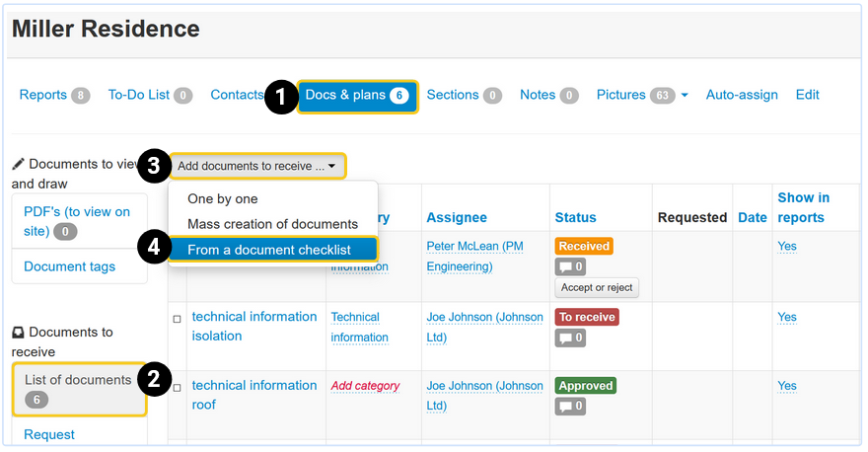This screenshot has width=868, height=452.
Task: Tick checkbox for technical information isolation
Action: [178, 320]
